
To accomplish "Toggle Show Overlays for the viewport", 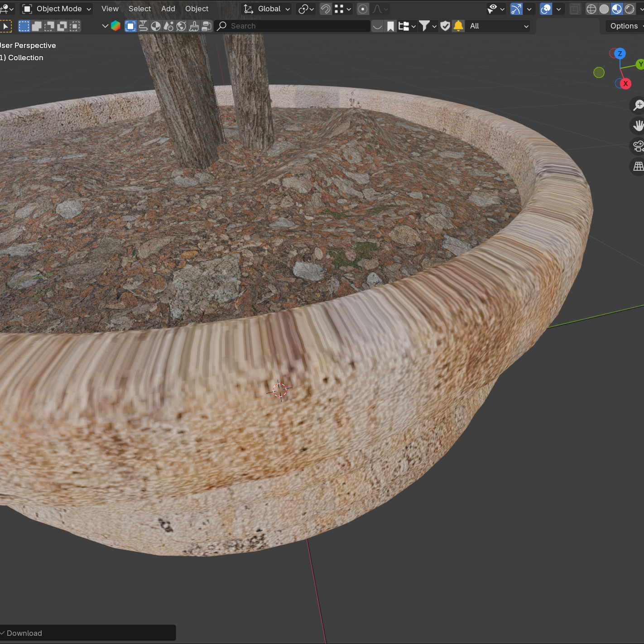I will point(545,9).
